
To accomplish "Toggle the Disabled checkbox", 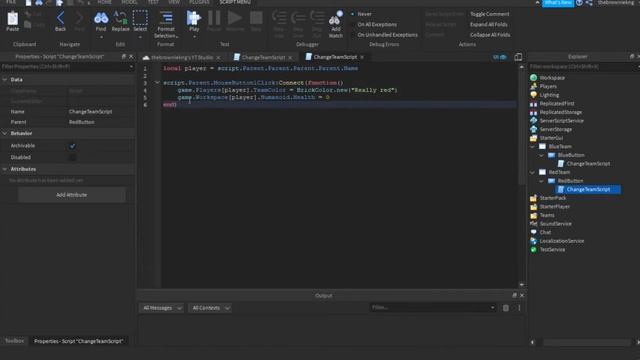I will tap(72, 157).
